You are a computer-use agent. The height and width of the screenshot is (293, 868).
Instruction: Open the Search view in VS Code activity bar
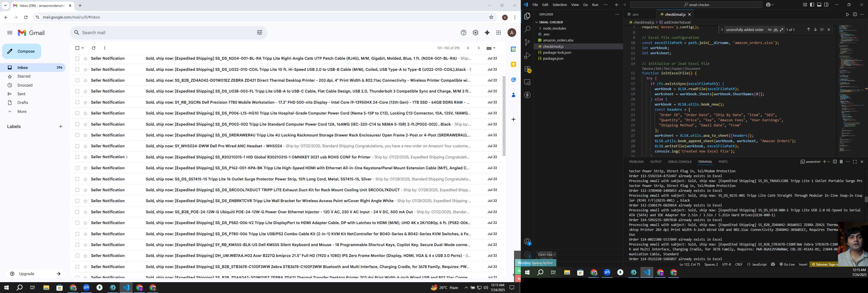527,29
